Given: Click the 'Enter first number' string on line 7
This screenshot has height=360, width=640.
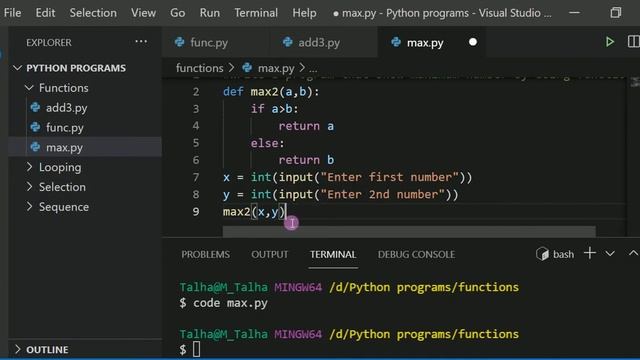Looking at the screenshot, I should click(x=390, y=177).
